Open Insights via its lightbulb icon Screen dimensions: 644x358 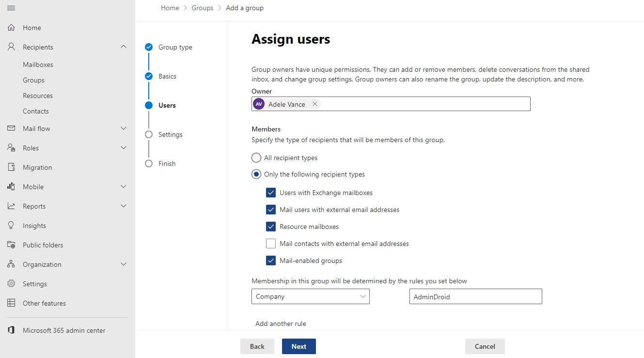coord(11,225)
